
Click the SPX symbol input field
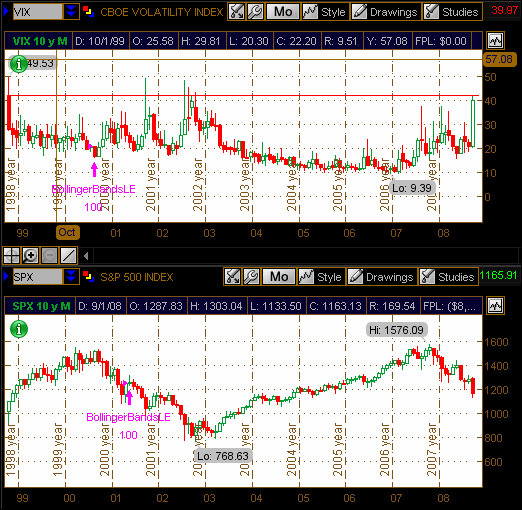coord(38,276)
